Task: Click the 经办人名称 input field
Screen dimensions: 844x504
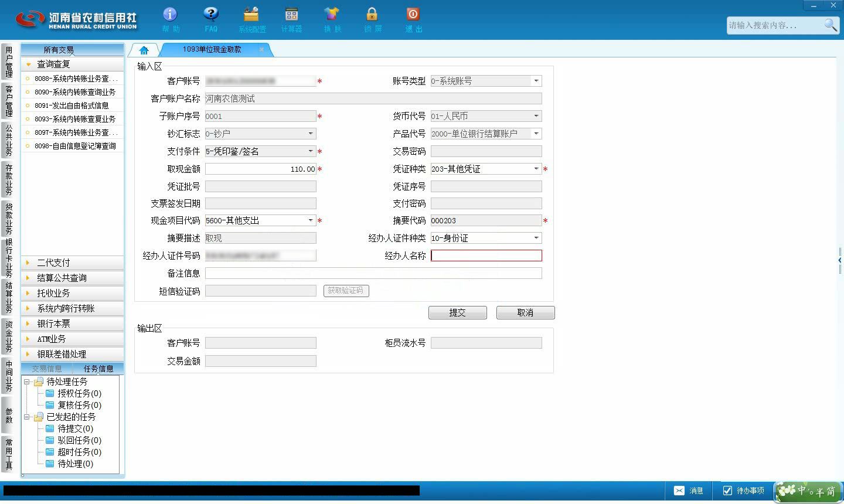Action: pyautogui.click(x=486, y=256)
